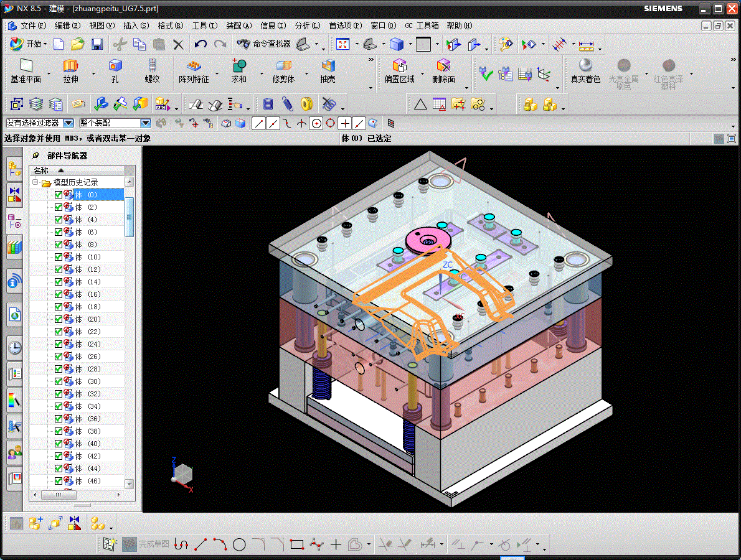Open the 开始 Start dropdown arrow
The height and width of the screenshot is (560, 741).
tap(45, 44)
